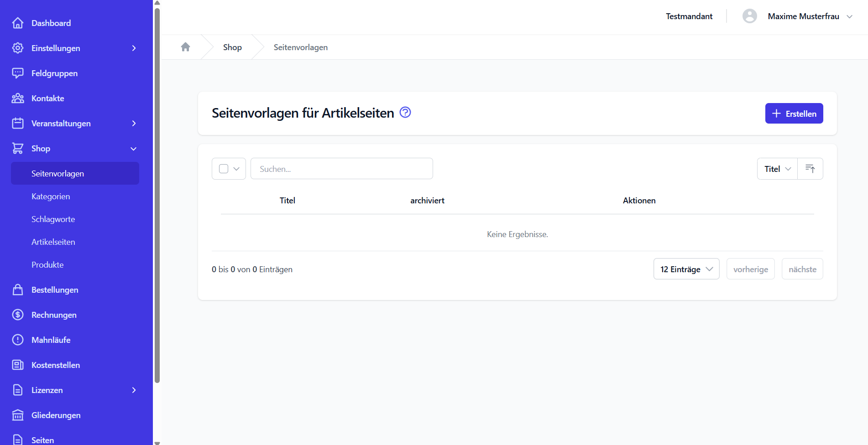Change the 12 Einträge page size
The image size is (868, 445).
(x=686, y=269)
